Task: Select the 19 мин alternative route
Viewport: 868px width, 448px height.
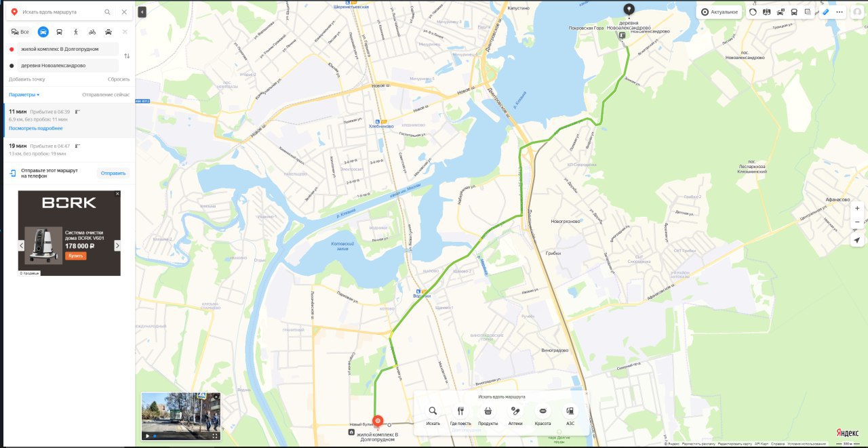Action: [68, 150]
